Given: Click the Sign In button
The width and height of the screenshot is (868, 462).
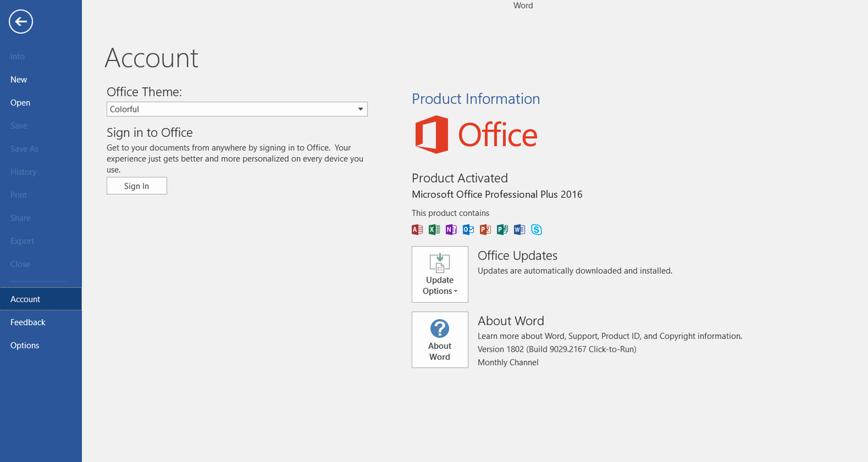Looking at the screenshot, I should [x=136, y=186].
